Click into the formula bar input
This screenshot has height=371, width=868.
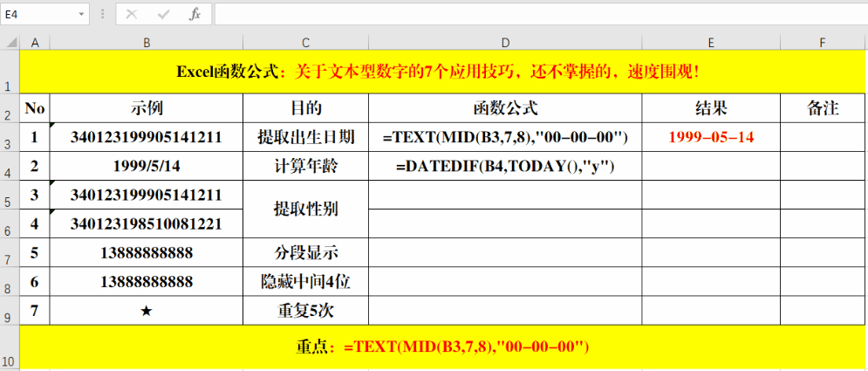541,14
